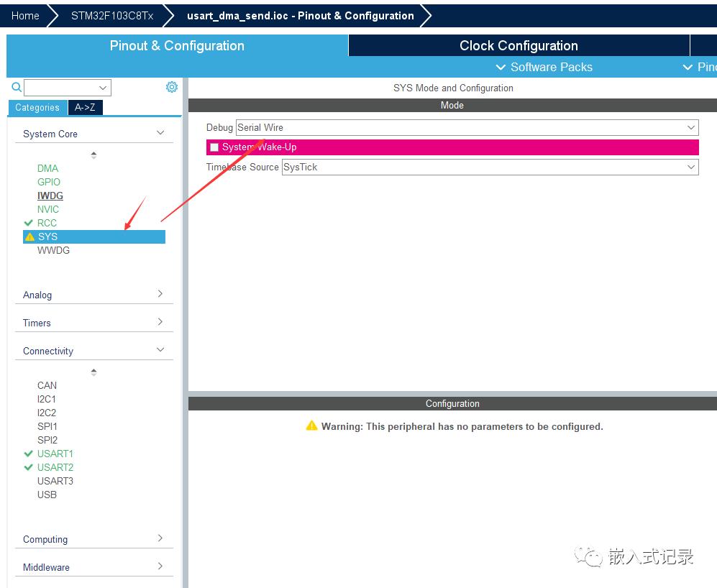
Task: Select IWDG peripheral
Action: click(x=50, y=196)
